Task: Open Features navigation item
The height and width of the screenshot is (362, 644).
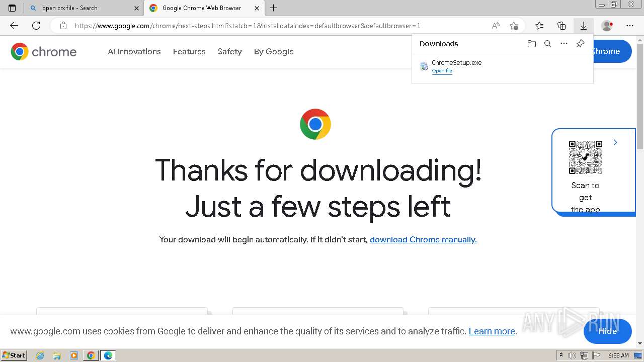Action: click(189, 51)
